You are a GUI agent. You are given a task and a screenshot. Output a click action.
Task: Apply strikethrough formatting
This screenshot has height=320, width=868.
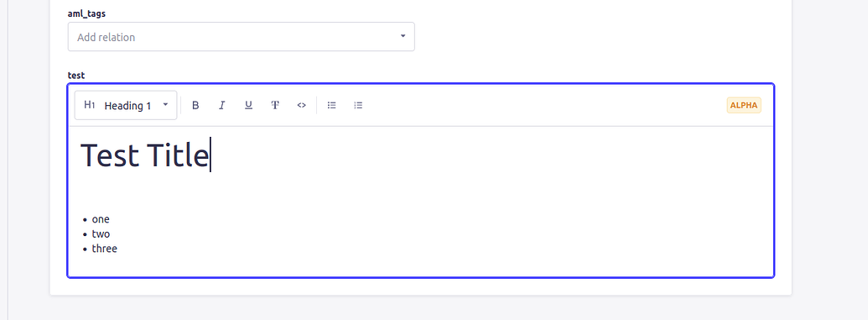[275, 105]
